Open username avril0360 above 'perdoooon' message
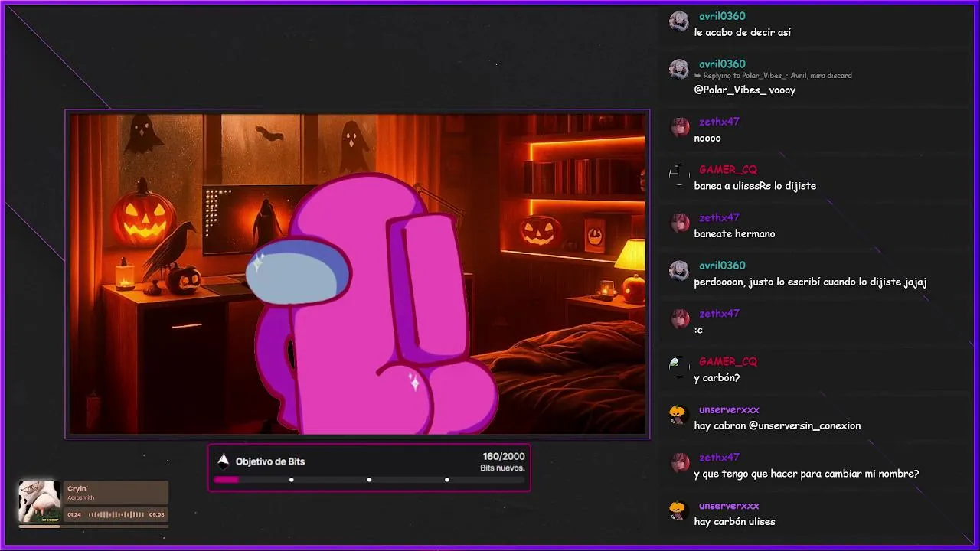The height and width of the screenshot is (551, 980). 722,266
